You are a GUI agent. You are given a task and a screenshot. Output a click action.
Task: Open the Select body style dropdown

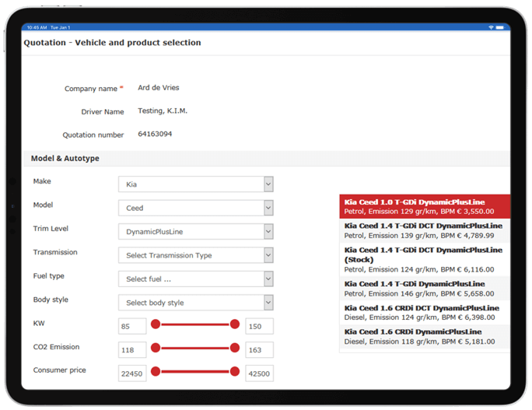pyautogui.click(x=196, y=303)
